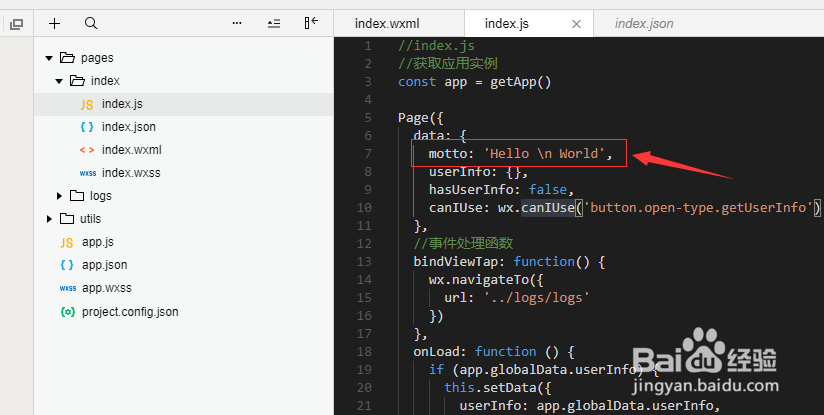Viewport: 824px width, 415px height.
Task: Close the index.js tab
Action: coord(576,24)
